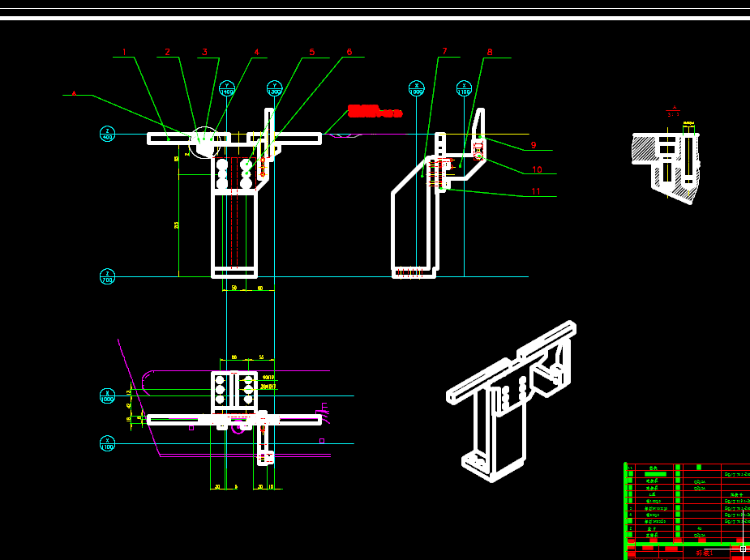Select part callout number 10
Image resolution: width=750 pixels, height=560 pixels.
[537, 169]
